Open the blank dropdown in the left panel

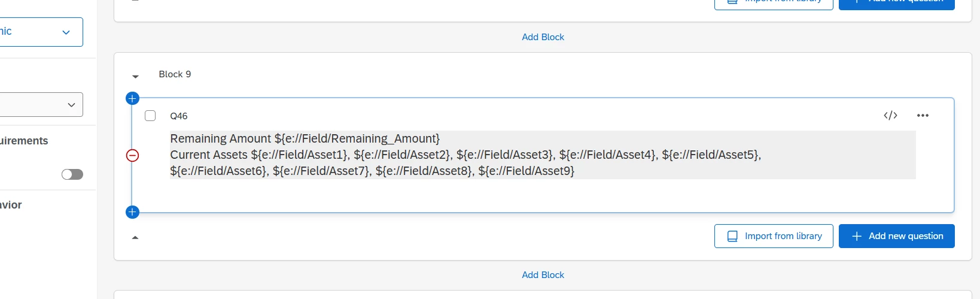pos(41,105)
